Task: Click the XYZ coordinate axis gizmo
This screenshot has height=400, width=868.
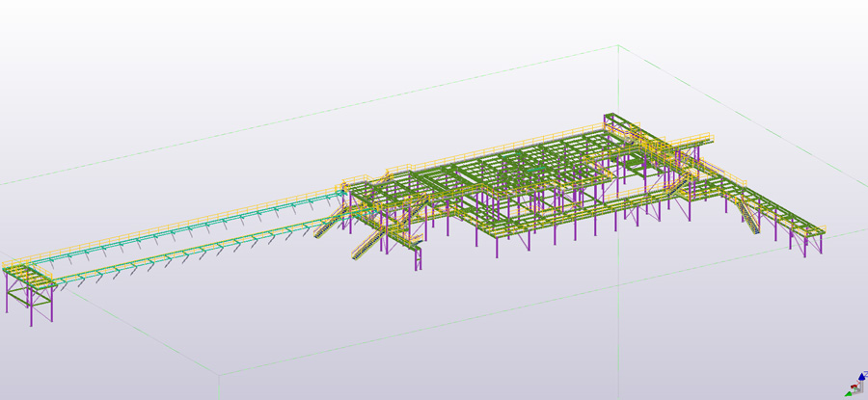Action: (x=854, y=387)
